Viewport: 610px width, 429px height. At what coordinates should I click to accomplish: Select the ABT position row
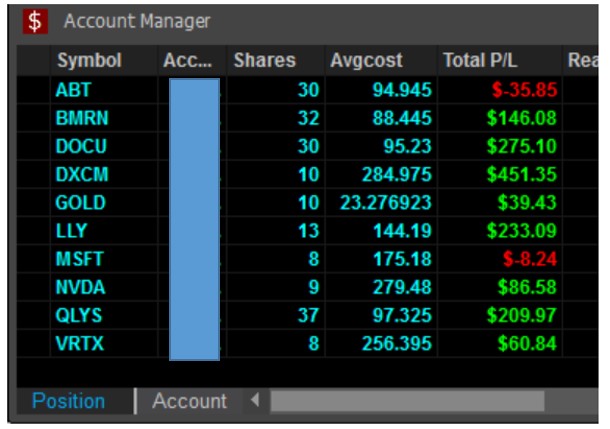click(74, 89)
